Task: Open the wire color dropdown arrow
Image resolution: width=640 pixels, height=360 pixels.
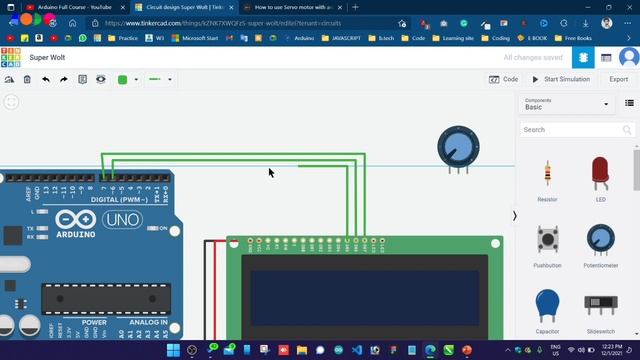Action: 136,80
